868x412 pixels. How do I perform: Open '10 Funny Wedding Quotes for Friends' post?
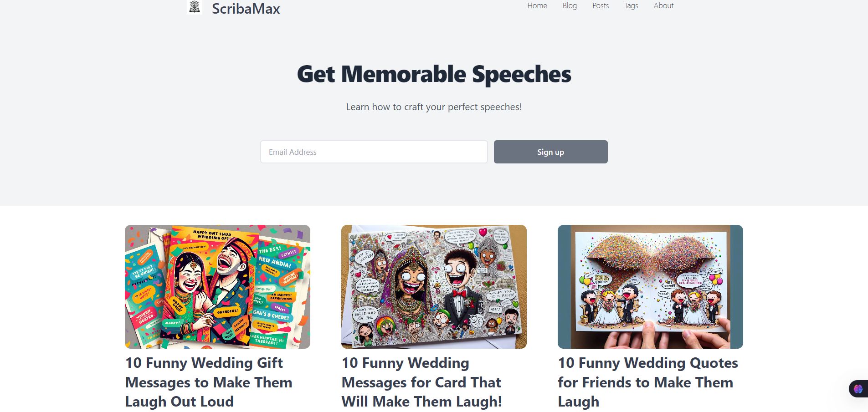(x=647, y=382)
